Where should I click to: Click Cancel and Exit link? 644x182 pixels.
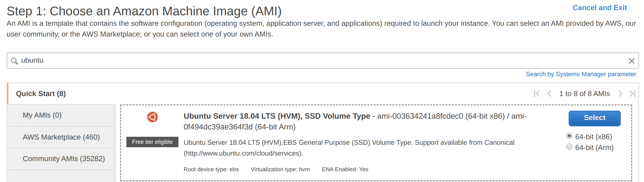(x=600, y=8)
